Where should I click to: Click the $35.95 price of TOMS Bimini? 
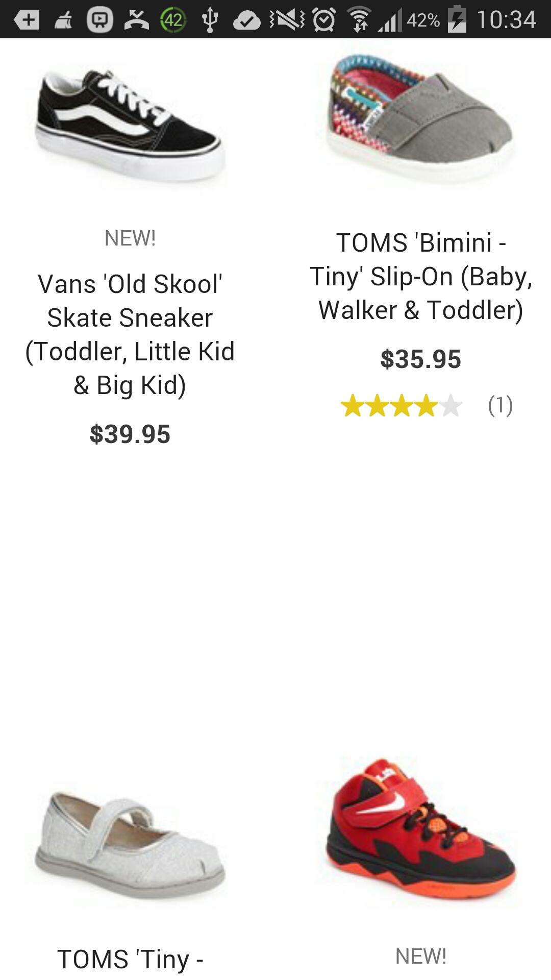pos(420,359)
